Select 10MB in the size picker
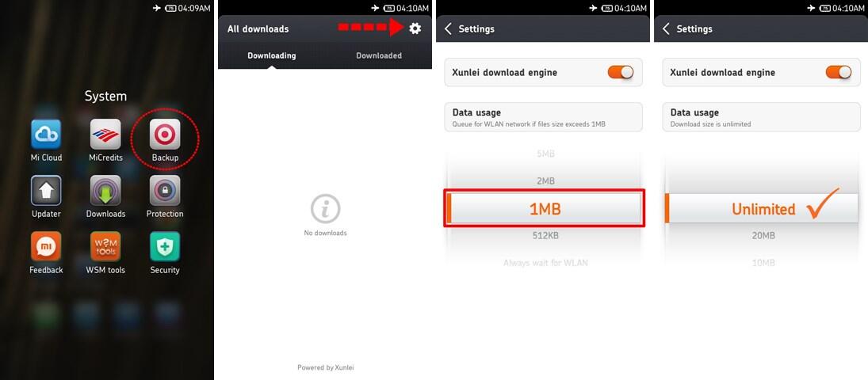The image size is (868, 380). [763, 263]
